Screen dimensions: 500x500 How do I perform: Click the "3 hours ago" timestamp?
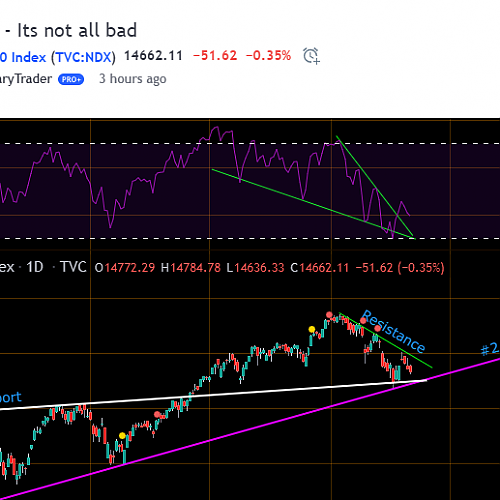pyautogui.click(x=133, y=79)
